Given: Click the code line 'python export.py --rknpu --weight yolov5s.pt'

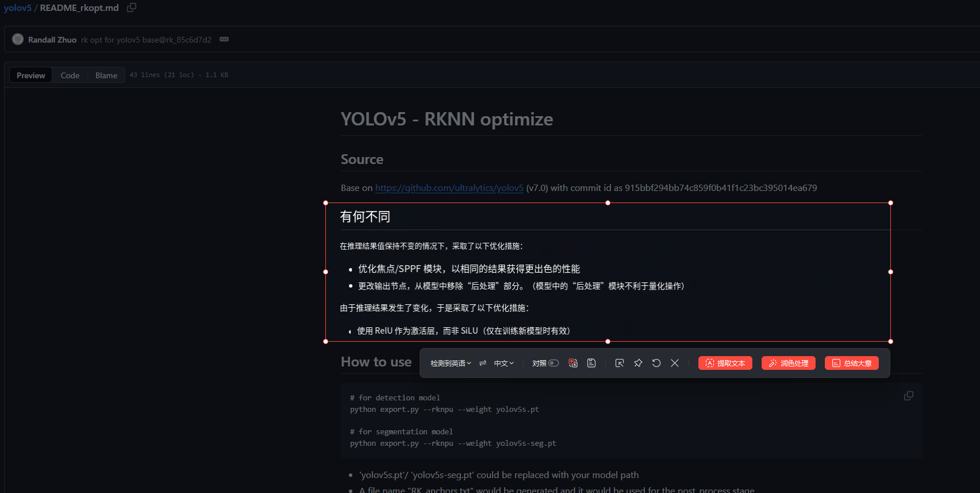Looking at the screenshot, I should pos(444,410).
